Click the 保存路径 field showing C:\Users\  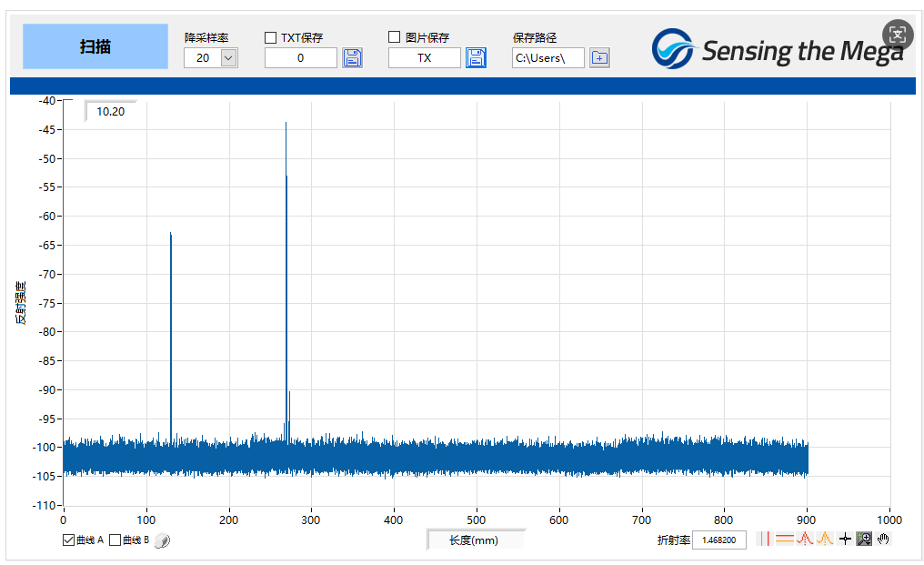click(548, 58)
